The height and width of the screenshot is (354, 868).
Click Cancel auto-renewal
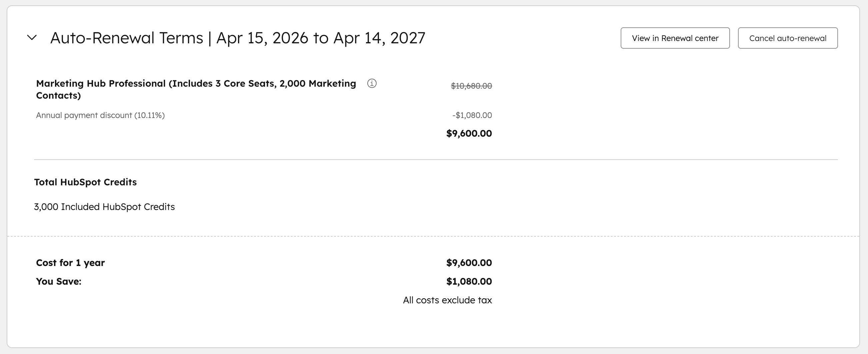[x=788, y=38]
